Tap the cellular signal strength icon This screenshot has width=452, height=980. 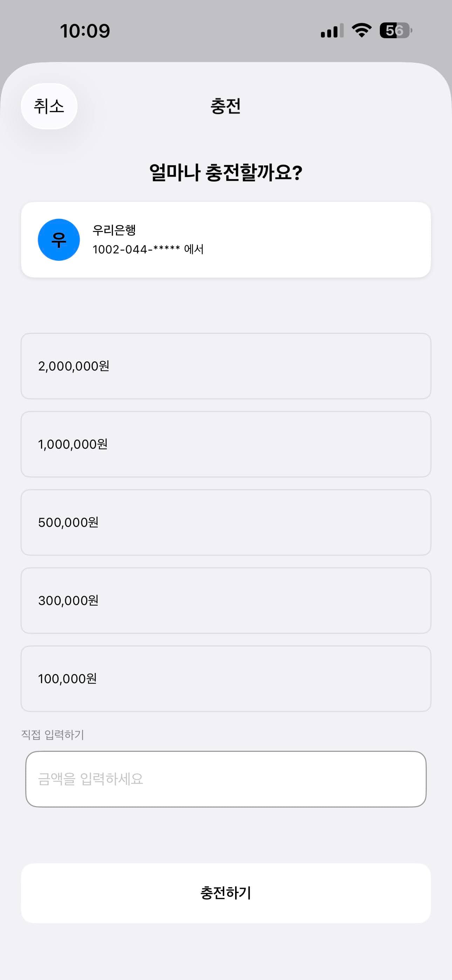point(332,30)
